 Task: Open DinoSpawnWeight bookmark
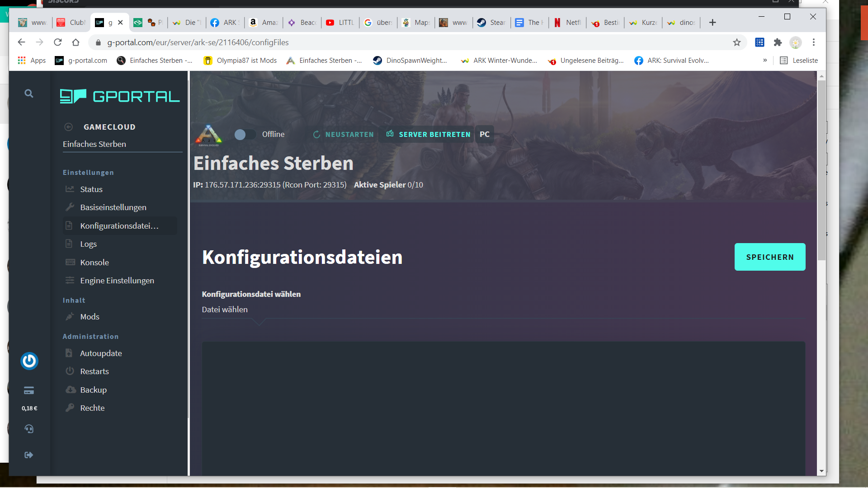(x=410, y=61)
